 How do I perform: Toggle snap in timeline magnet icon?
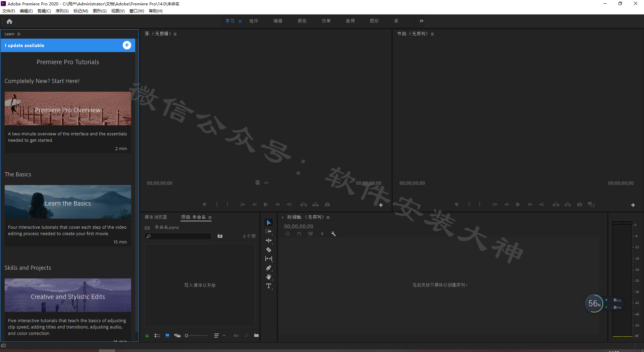click(x=299, y=234)
